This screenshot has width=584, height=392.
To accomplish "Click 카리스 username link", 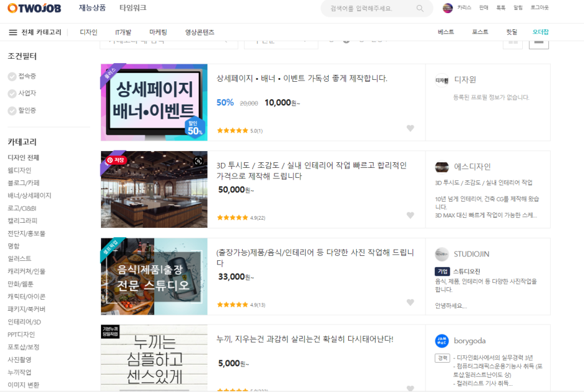I will [x=464, y=7].
